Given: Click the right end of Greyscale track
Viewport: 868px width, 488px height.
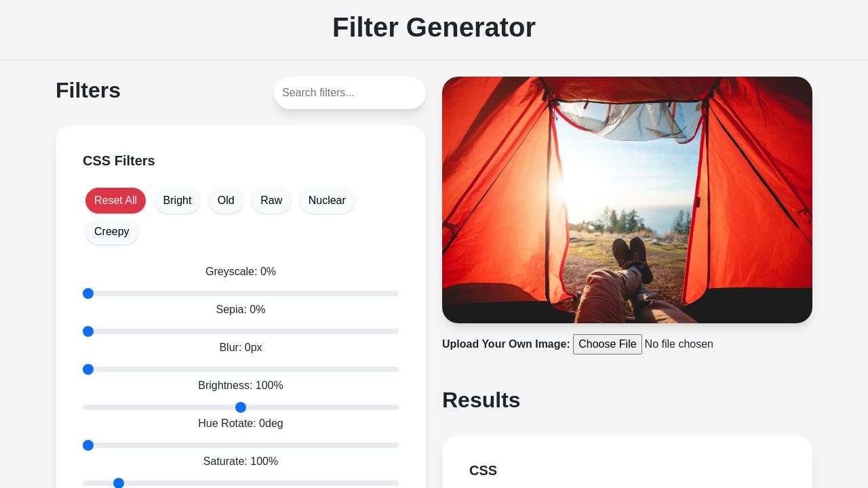Looking at the screenshot, I should [x=396, y=293].
